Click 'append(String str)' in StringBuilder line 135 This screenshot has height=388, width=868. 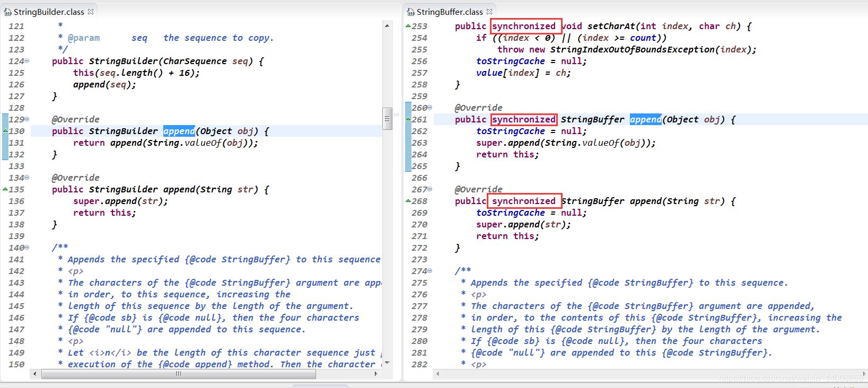point(211,189)
